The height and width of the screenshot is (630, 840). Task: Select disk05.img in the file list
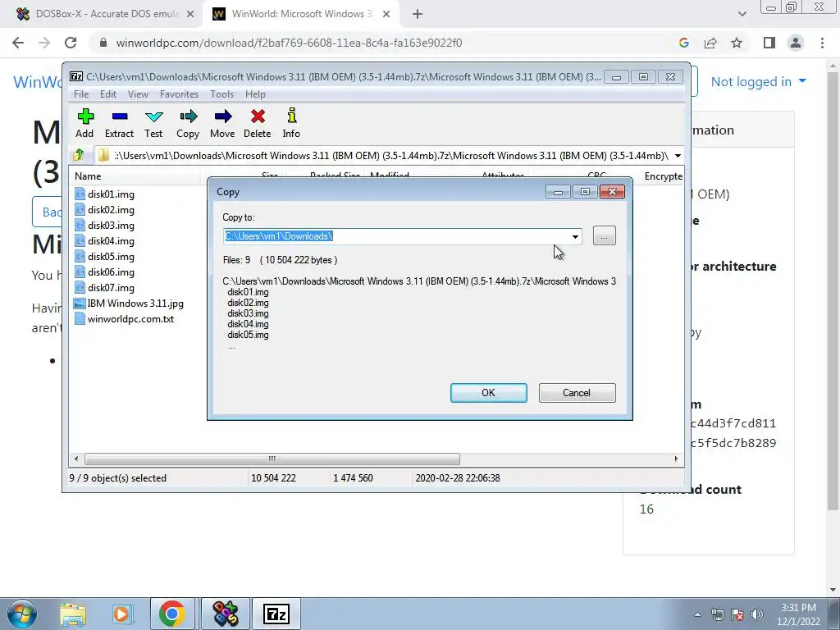pos(105,256)
